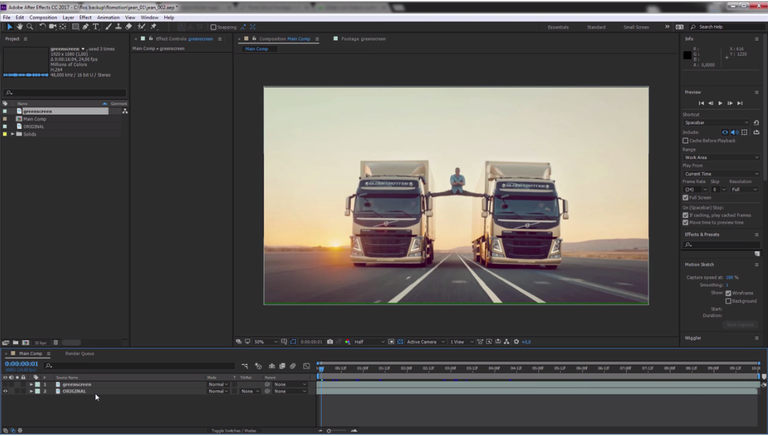768x436 pixels.
Task: Toggle If caching, play cached frames checkbox
Action: [x=686, y=215]
